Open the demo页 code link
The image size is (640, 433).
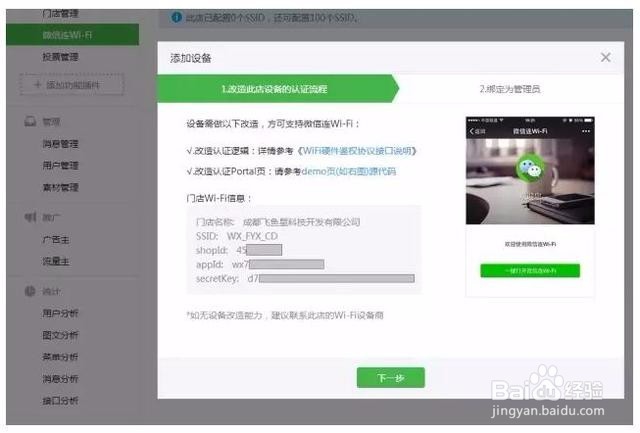point(348,171)
